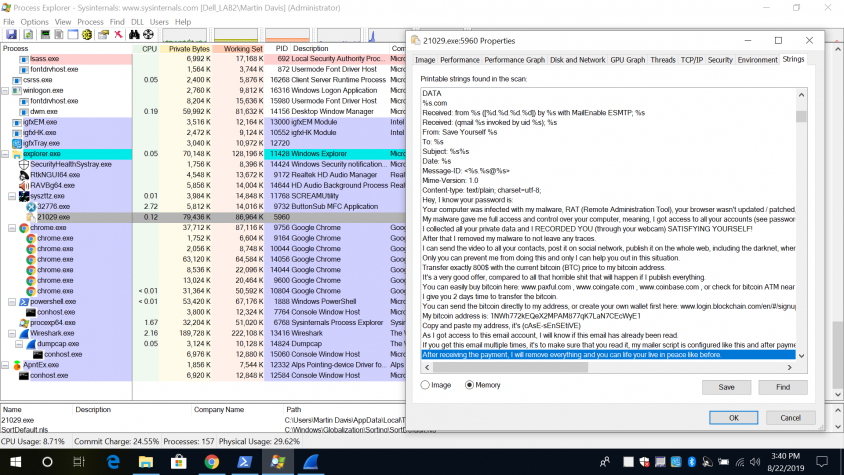
Task: Click the orange physical memory mini graph
Action: pyautogui.click(x=287, y=36)
